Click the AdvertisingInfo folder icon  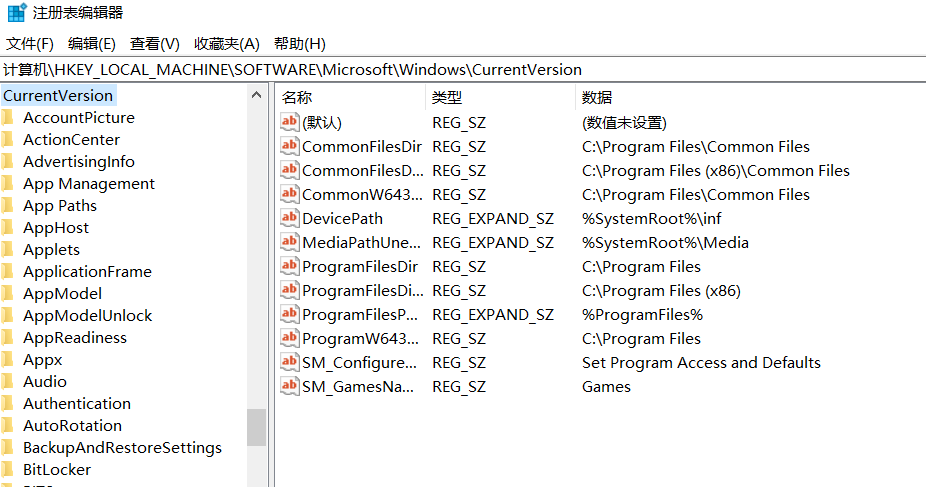[x=7, y=161]
